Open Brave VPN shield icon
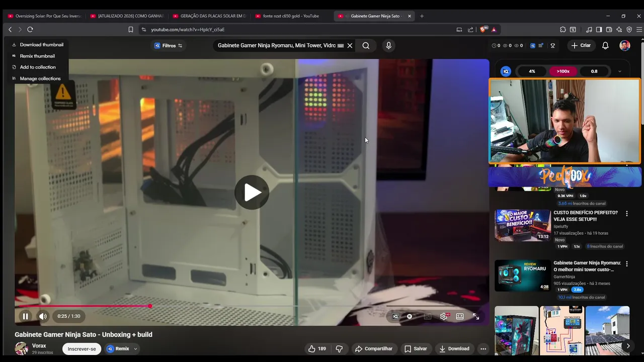Image resolution: width=644 pixels, height=362 pixels. 629,30
